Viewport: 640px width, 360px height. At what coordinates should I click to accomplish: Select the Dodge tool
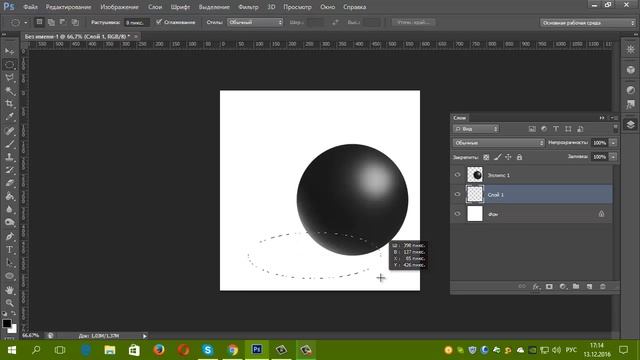click(9, 222)
